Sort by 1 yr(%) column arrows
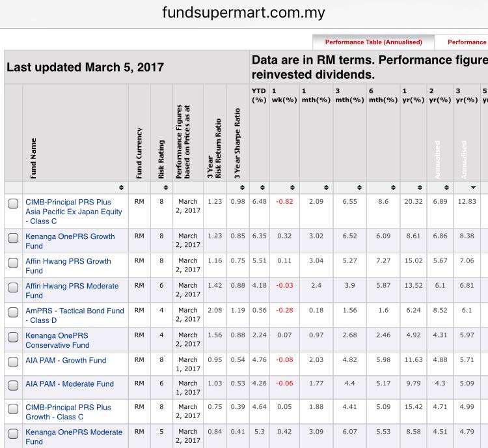488x448 pixels. pos(420,188)
